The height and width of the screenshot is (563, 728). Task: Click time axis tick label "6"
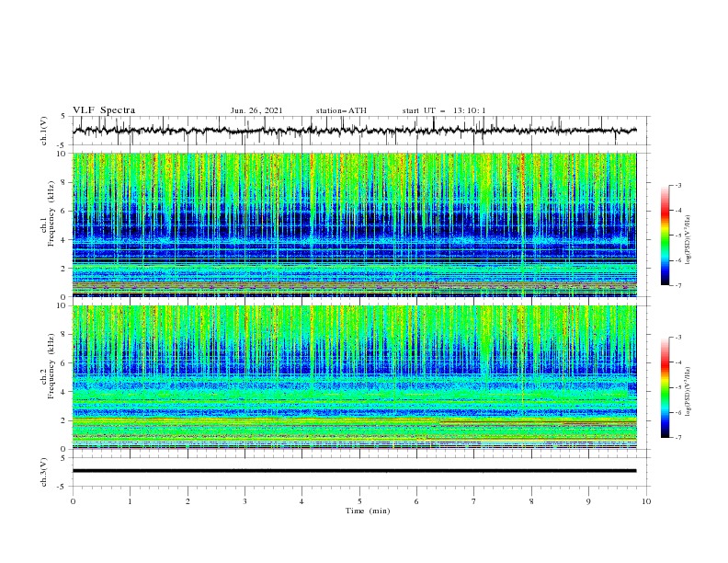coord(416,501)
